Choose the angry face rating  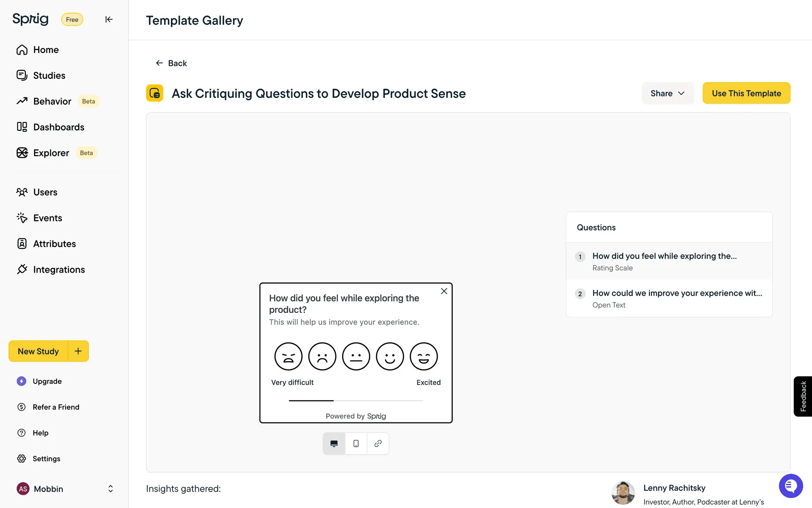288,356
